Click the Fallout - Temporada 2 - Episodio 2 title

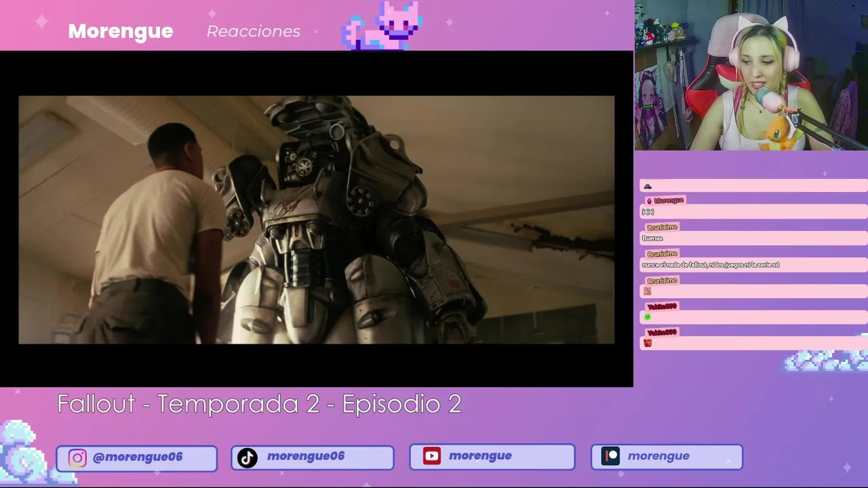click(260, 404)
